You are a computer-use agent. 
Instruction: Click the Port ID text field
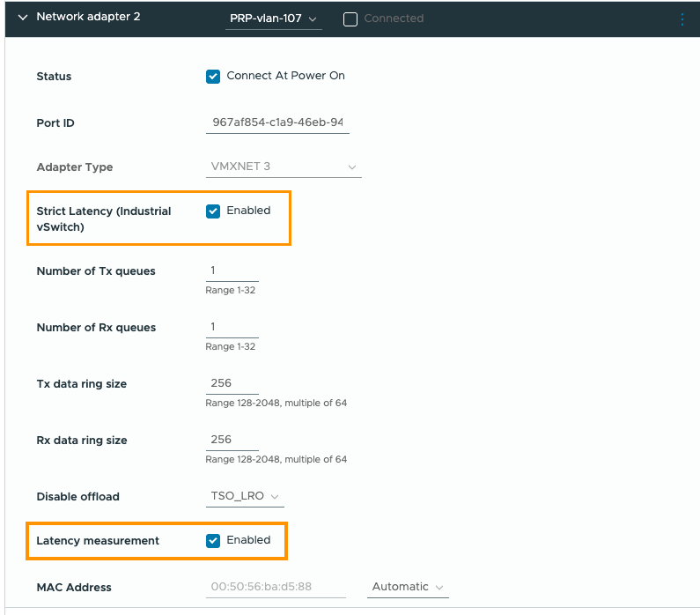tap(277, 122)
